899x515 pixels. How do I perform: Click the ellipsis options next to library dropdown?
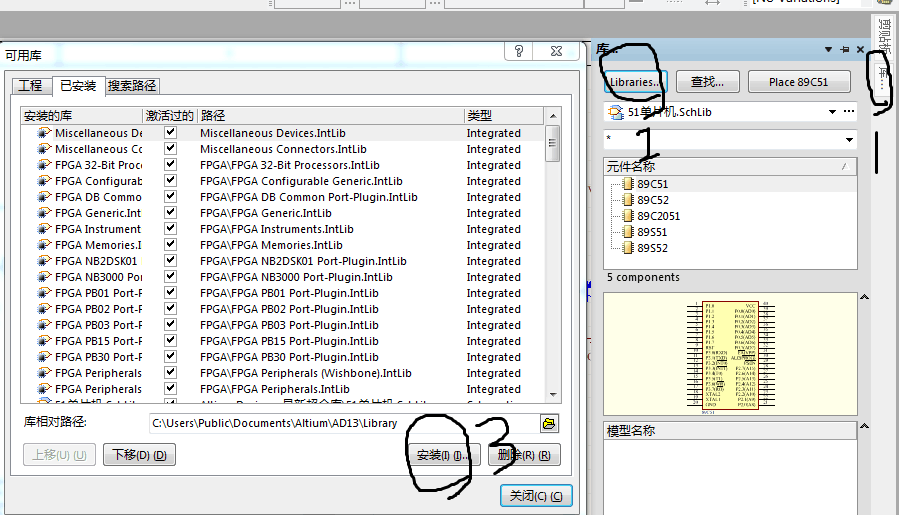point(849,111)
